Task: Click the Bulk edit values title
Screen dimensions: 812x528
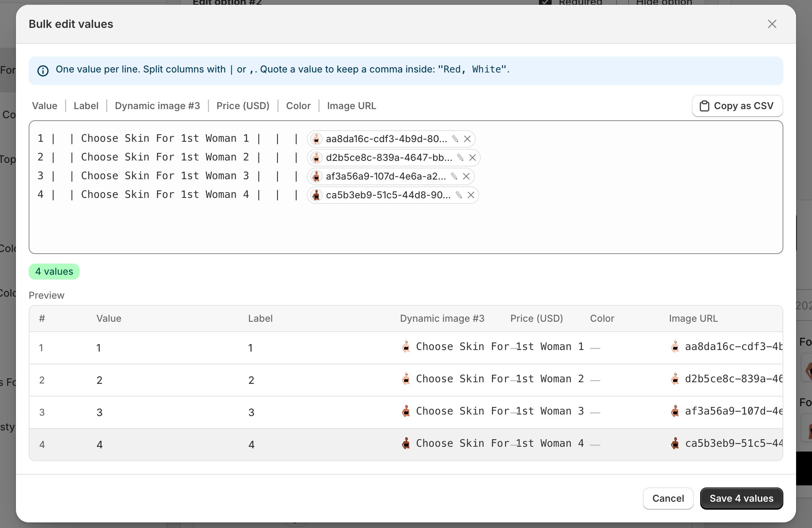Action: (x=71, y=24)
